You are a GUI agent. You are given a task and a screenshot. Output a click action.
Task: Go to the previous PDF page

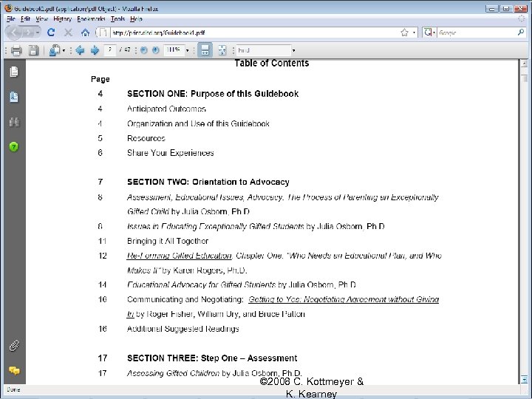pos(80,50)
